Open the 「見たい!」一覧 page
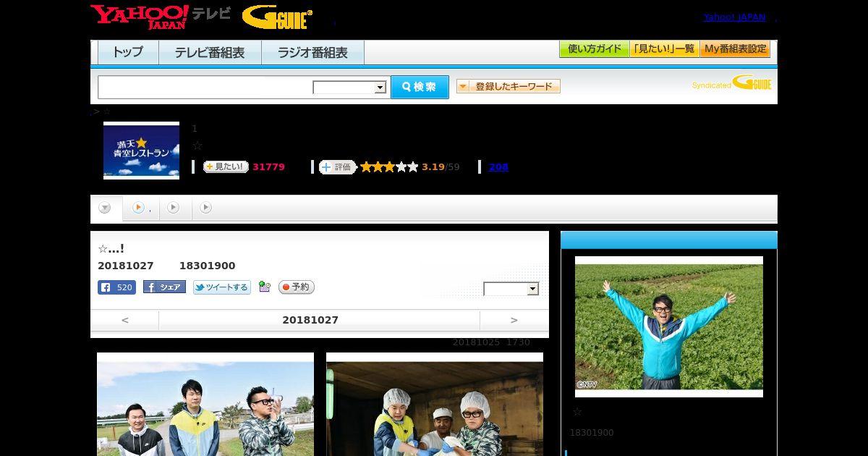This screenshot has width=868, height=456. [665, 49]
